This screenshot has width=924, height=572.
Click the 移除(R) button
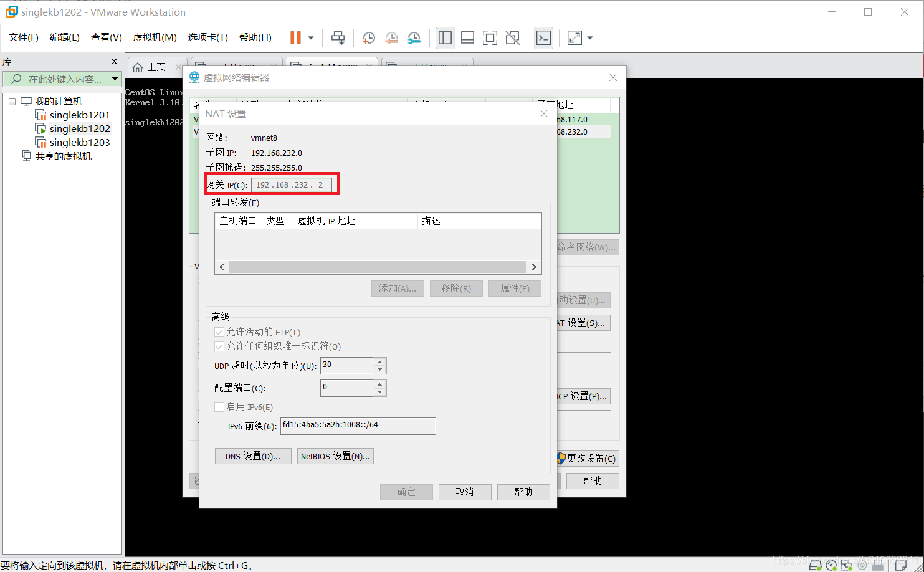tap(456, 288)
